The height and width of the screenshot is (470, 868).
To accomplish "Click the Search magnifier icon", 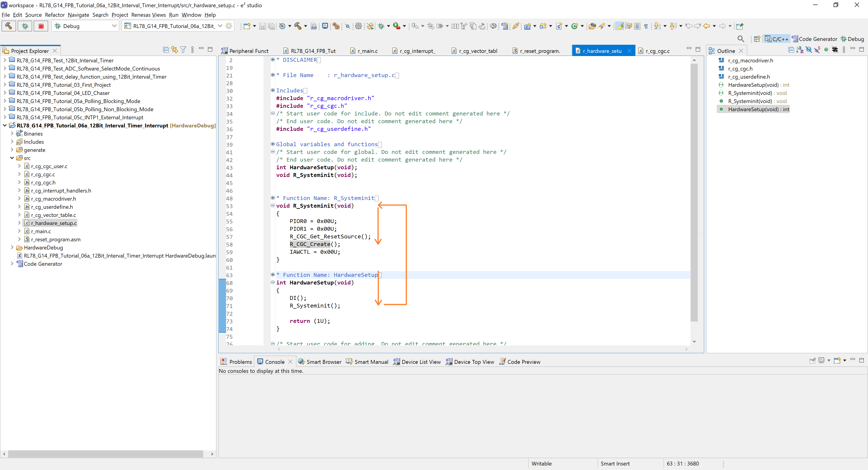I will (741, 39).
